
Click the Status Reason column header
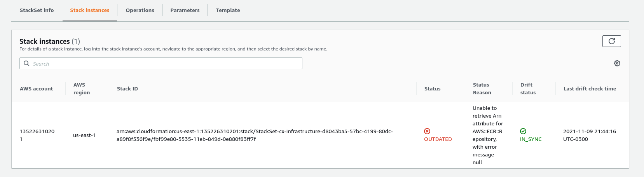[x=482, y=88]
